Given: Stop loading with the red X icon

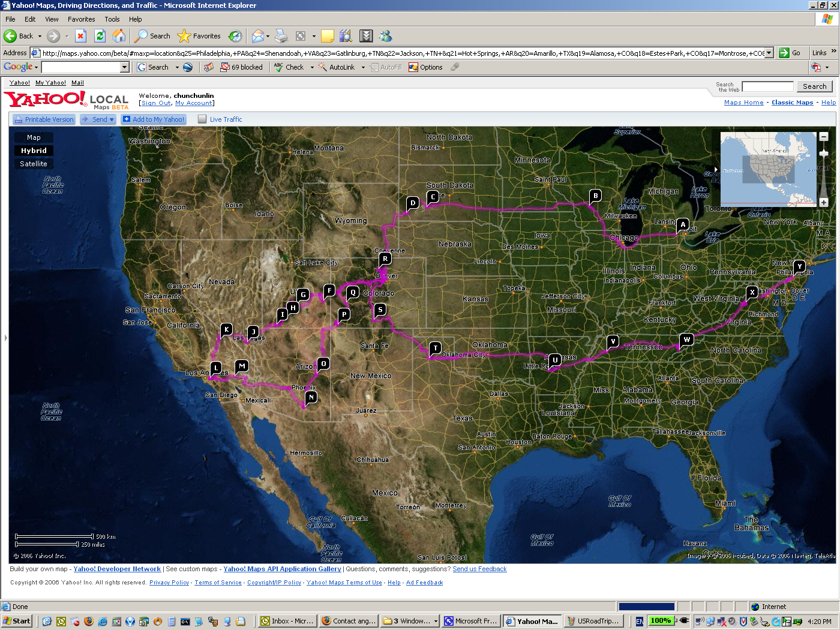Looking at the screenshot, I should (80, 36).
